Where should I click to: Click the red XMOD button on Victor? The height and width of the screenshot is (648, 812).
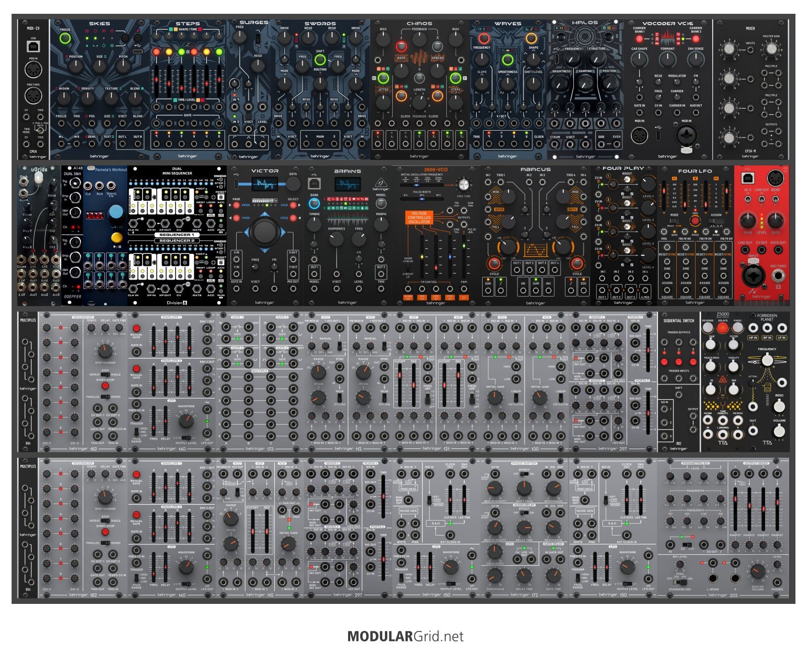click(237, 205)
